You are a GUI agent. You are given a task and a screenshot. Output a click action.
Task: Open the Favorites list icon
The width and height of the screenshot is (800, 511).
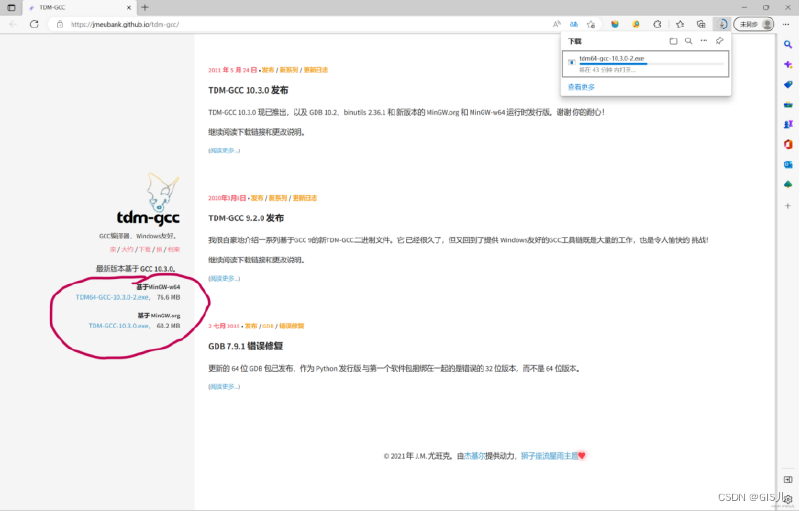point(680,24)
